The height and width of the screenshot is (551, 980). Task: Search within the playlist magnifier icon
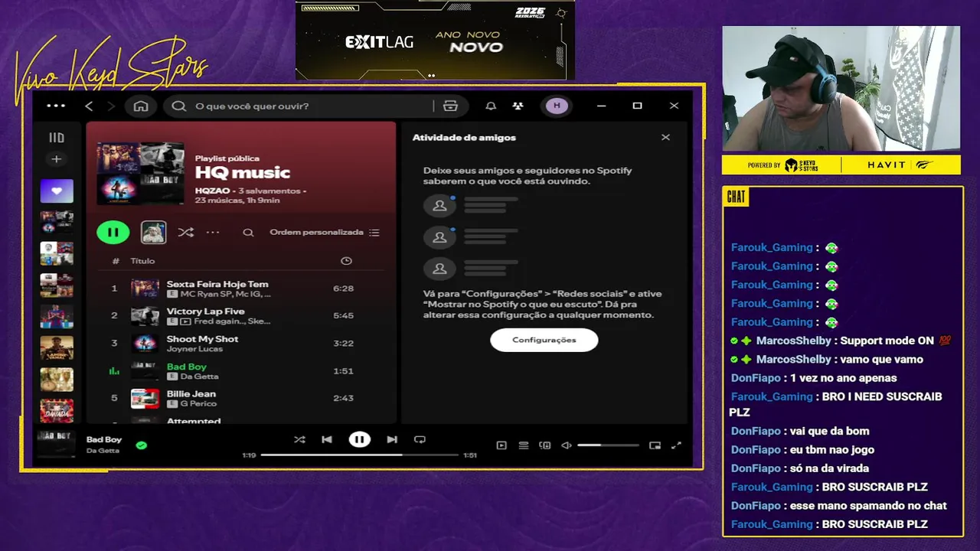pyautogui.click(x=248, y=232)
